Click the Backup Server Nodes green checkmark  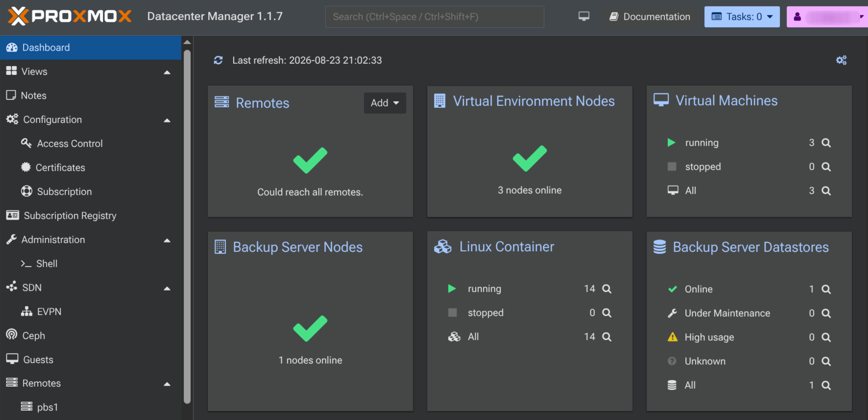310,328
